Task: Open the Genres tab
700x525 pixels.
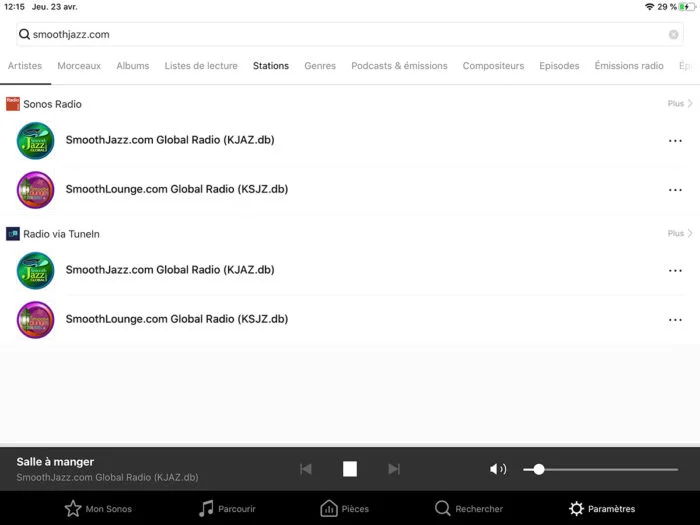Action: point(320,66)
